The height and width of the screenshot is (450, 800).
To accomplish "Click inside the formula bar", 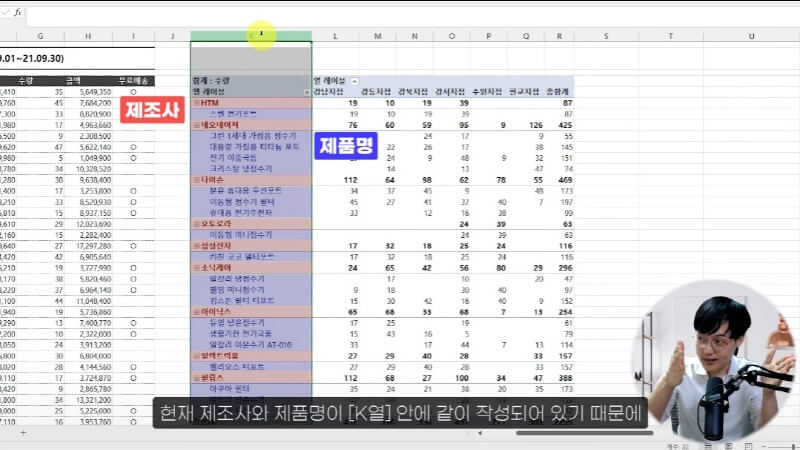I will (x=412, y=16).
